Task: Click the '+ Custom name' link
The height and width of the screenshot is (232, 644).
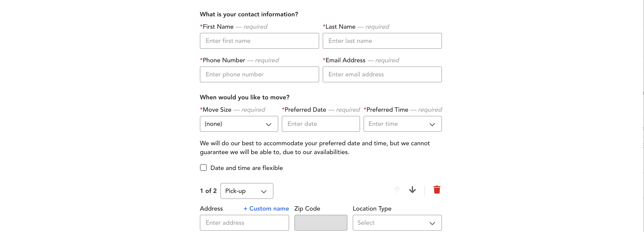Action: 266,209
